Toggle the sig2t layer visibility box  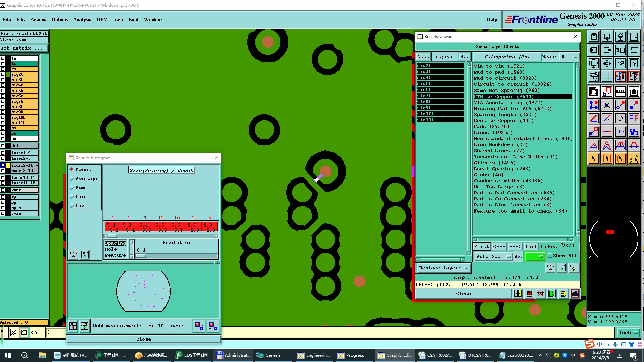3,74
